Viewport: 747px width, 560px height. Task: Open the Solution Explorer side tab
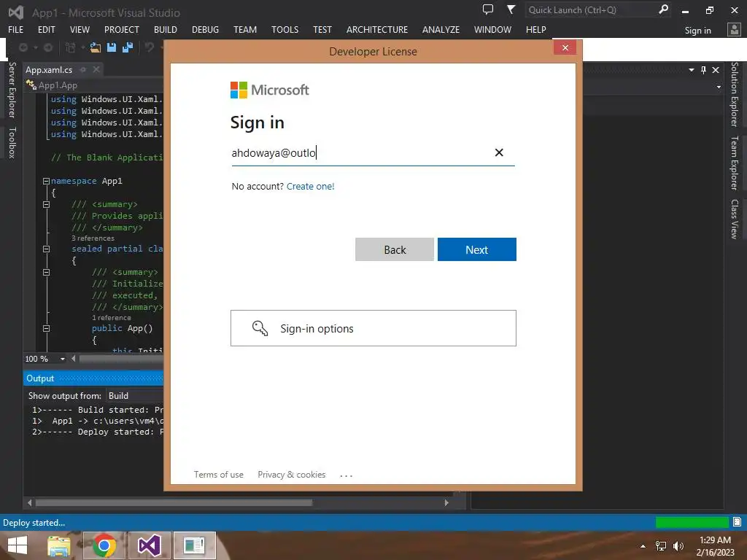[x=735, y=94]
